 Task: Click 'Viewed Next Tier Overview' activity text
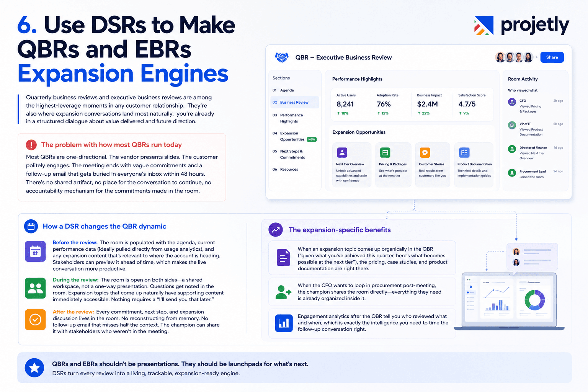[x=532, y=156]
